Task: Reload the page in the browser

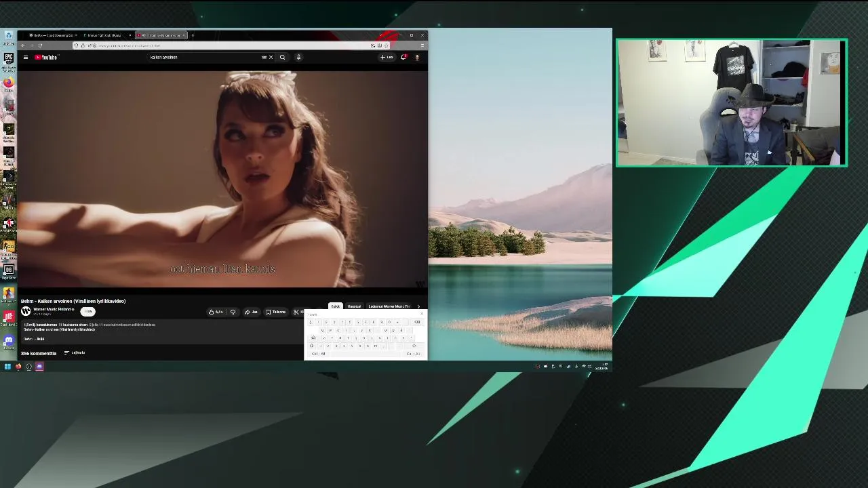Action: 40,45
